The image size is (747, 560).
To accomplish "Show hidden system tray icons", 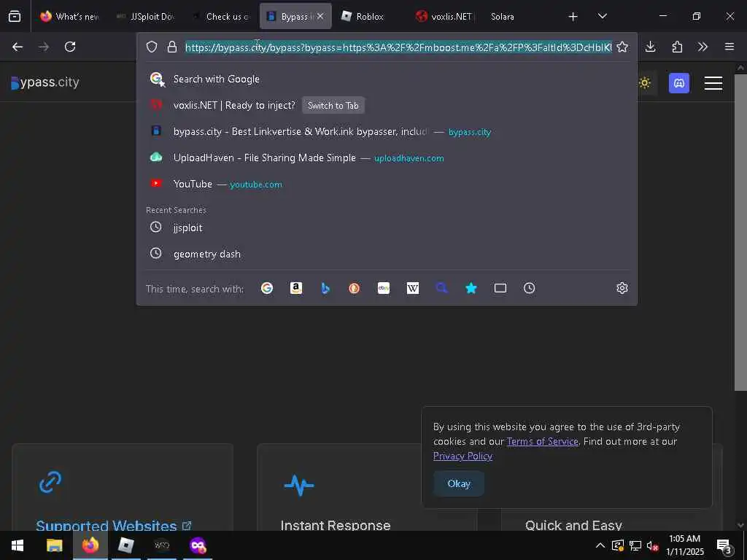I will (x=600, y=545).
